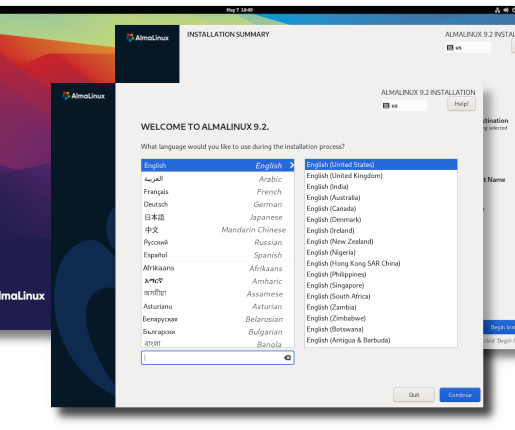Open the us keyboard layout indicator in front window
Image resolution: width=515 pixels, height=430 pixels.
404,106
